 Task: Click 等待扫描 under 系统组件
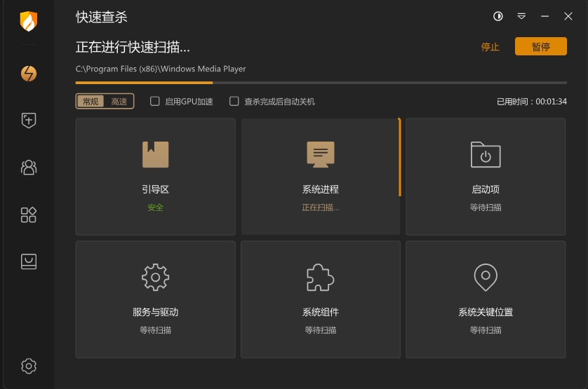pyautogui.click(x=321, y=330)
